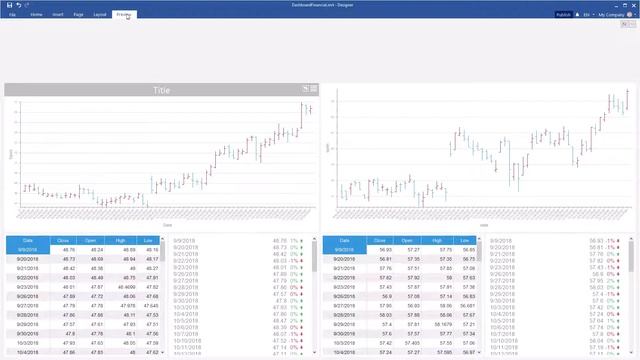Click right indicator list scrollbar thumb
640x360 pixels.
(x=631, y=257)
